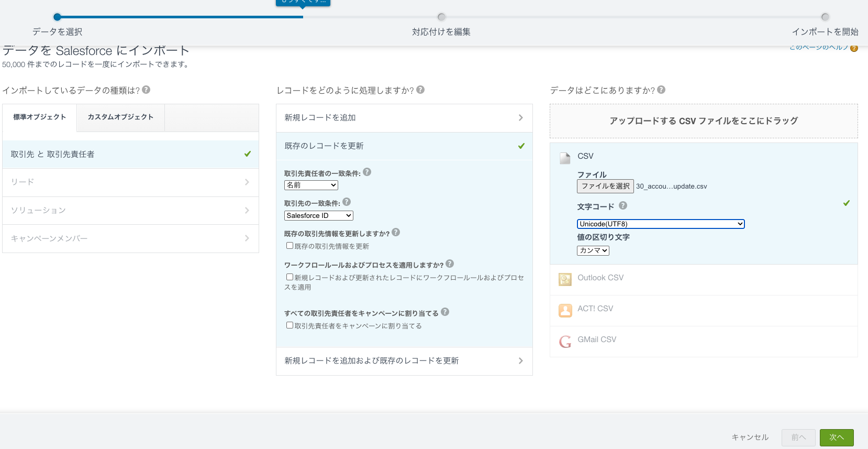868x449 pixels.
Task: Select 既存のレコードを更新 option
Action: 404,146
